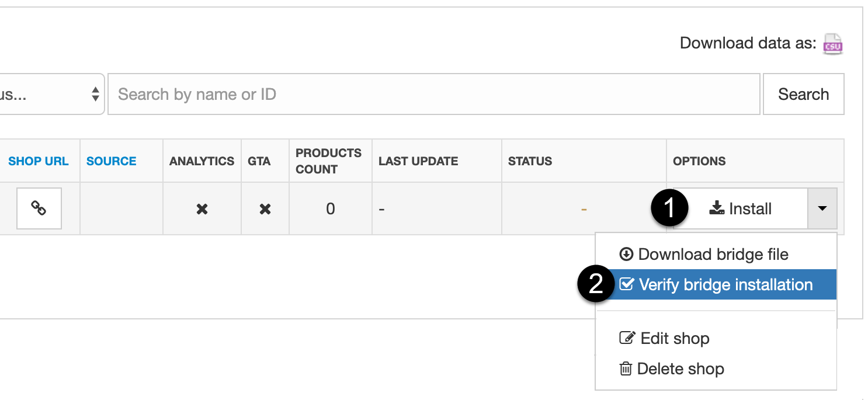Viewport: 868px width, 400px height.
Task: Click the circle-arrow icon for bridge file
Action: click(626, 254)
